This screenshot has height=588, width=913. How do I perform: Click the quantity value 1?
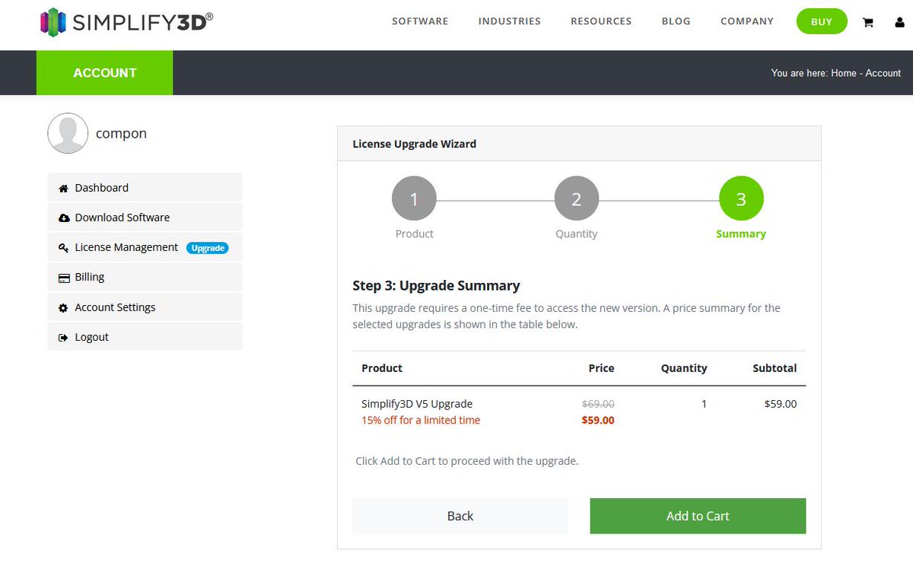(704, 404)
